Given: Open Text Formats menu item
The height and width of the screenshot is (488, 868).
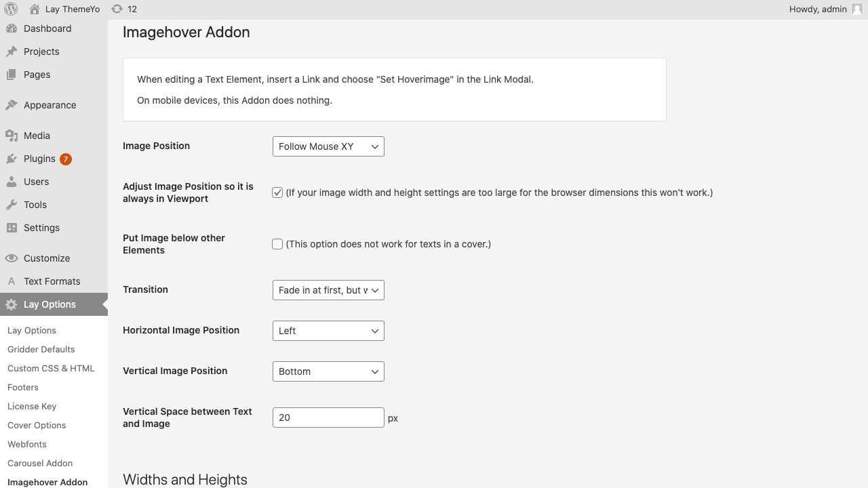Looking at the screenshot, I should point(54,281).
